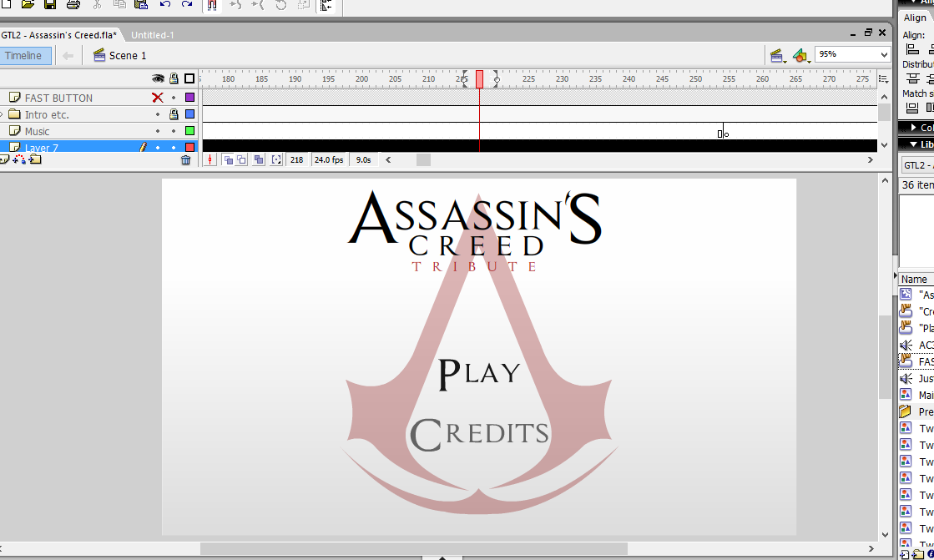Image resolution: width=934 pixels, height=560 pixels.
Task: Redo the action with the redo arrow
Action: tap(187, 5)
